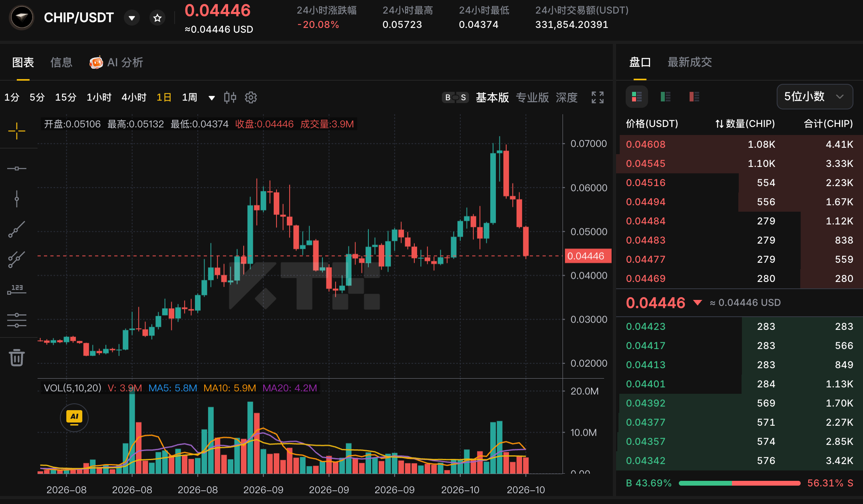
Task: Click the 0.04446 price label on chart axis
Action: click(588, 256)
